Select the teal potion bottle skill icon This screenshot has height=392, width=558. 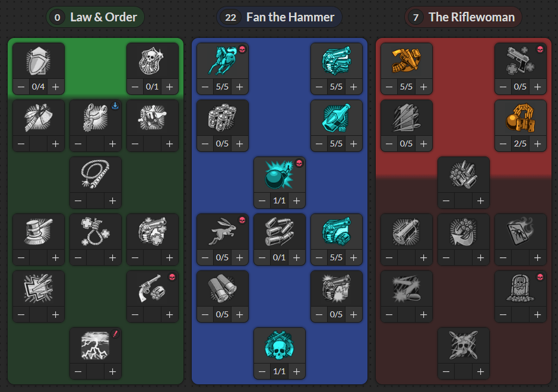point(337,118)
